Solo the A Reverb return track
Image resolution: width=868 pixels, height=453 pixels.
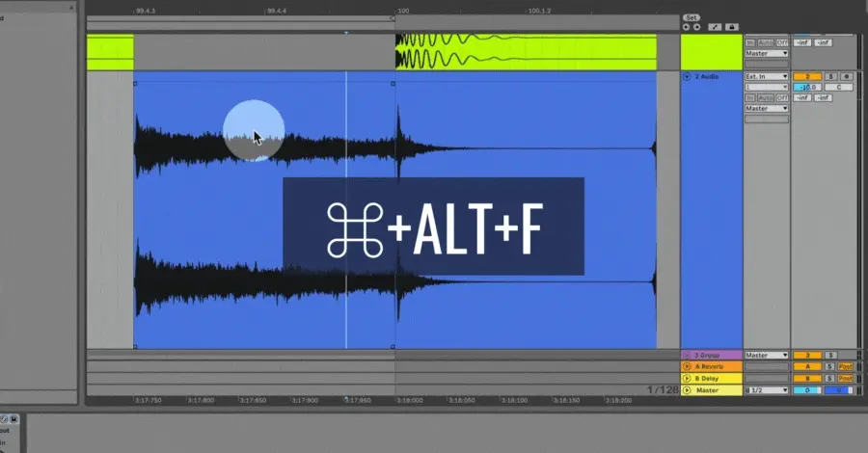pyautogui.click(x=829, y=366)
